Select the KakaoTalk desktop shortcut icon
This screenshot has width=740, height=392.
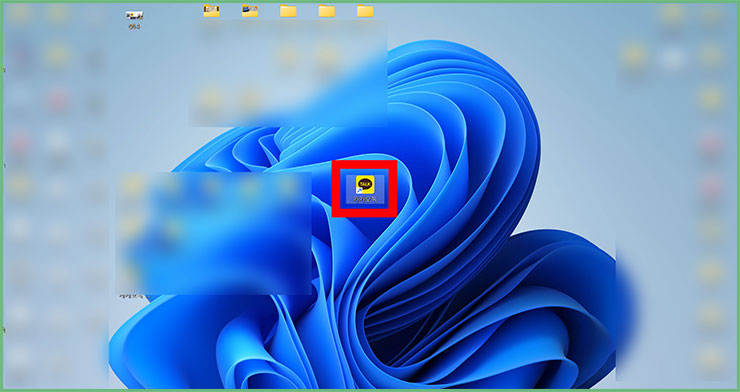coord(364,184)
